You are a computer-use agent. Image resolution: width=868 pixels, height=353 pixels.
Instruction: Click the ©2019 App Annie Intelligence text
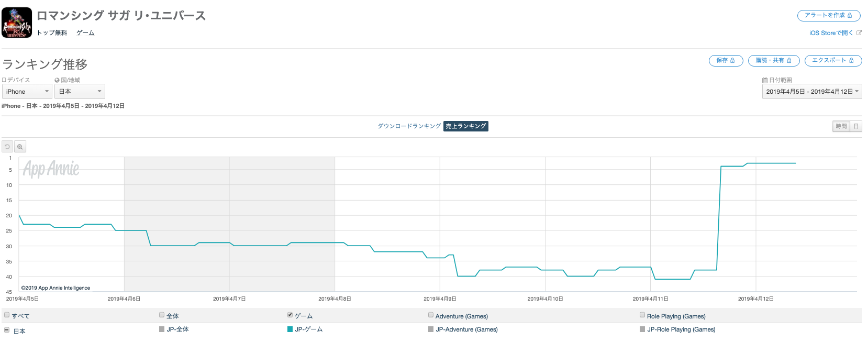(x=55, y=288)
